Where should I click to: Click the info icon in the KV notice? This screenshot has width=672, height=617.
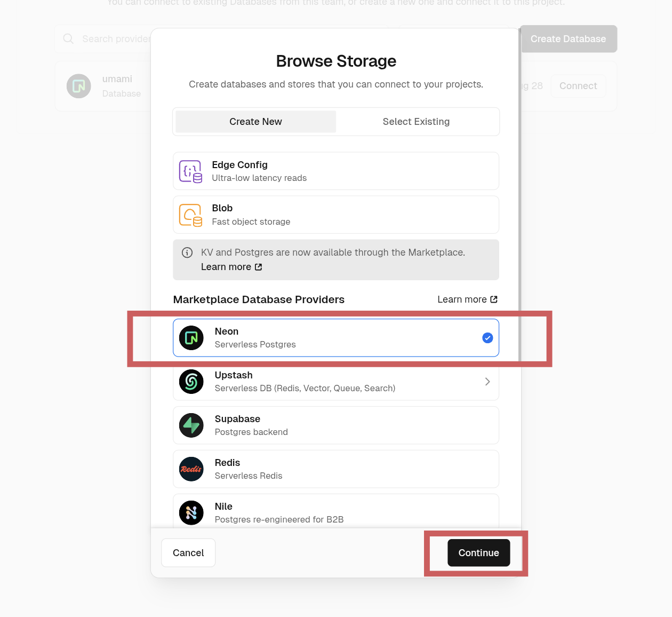(187, 252)
